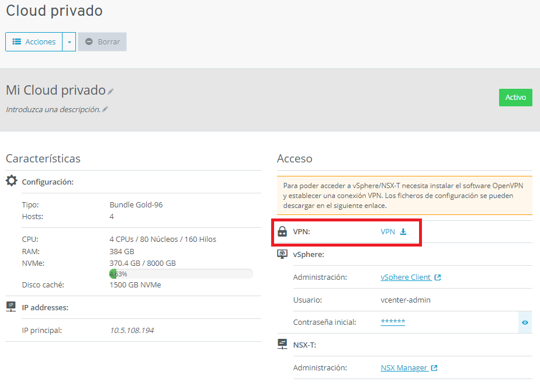Click the Introduzca una descripción text
540x392 pixels.
53,109
